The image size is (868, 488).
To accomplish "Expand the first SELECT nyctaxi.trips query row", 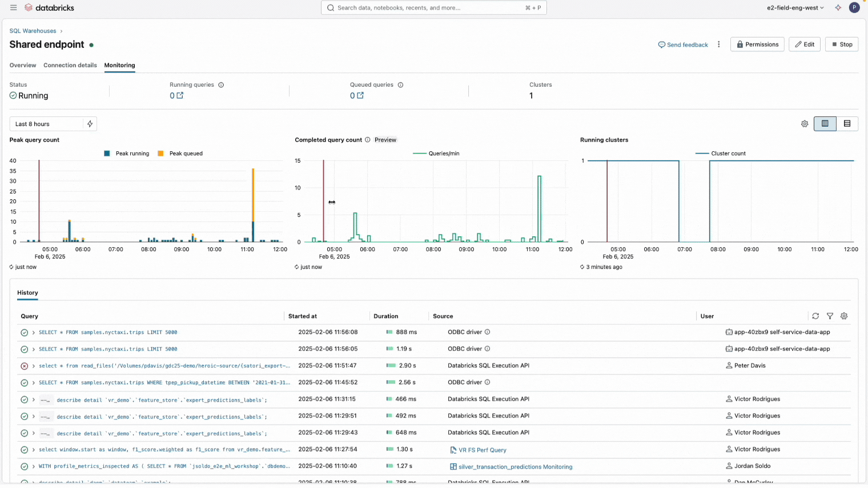I will (x=34, y=332).
